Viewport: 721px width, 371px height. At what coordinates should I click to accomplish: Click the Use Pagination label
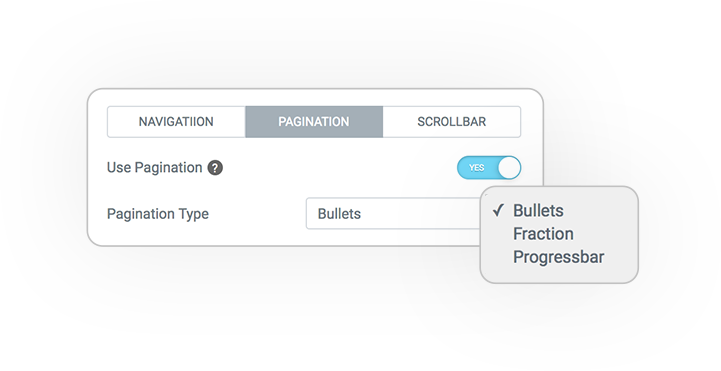(154, 168)
